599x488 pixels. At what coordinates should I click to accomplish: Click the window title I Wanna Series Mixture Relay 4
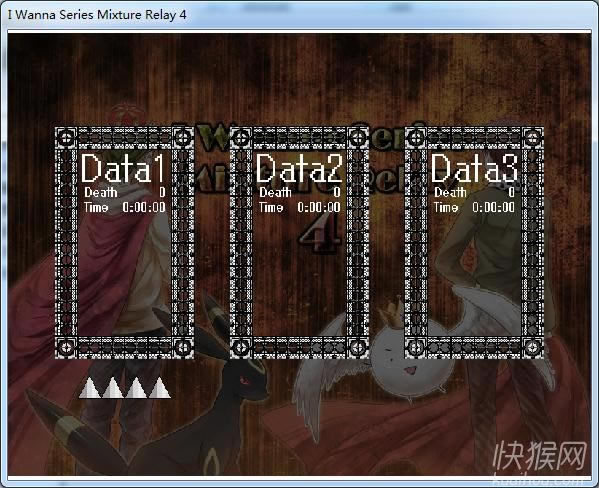pyautogui.click(x=97, y=15)
